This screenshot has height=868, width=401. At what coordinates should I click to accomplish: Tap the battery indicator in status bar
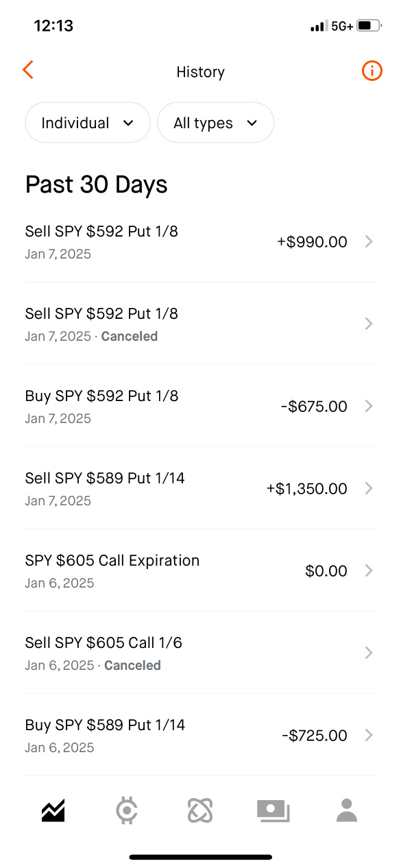click(368, 26)
